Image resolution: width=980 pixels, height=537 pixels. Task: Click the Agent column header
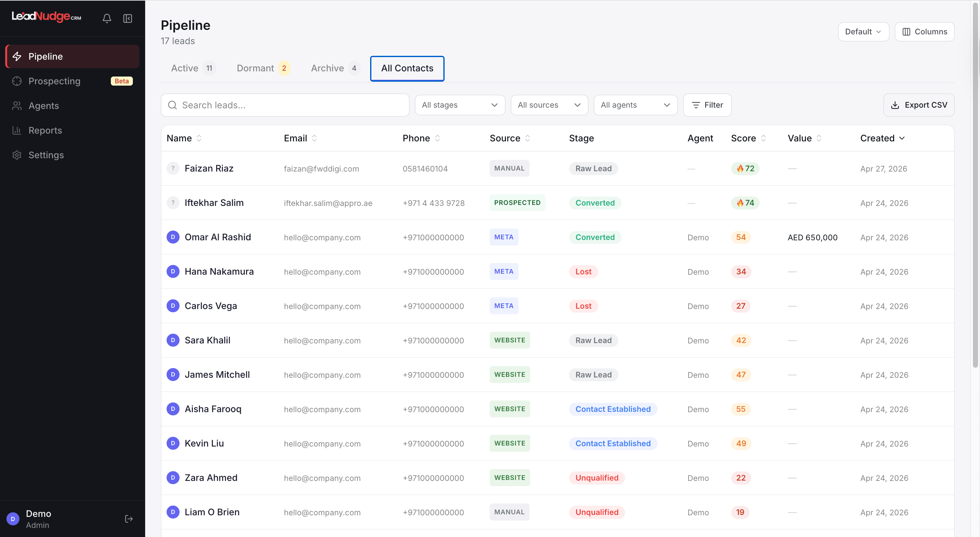tap(700, 138)
